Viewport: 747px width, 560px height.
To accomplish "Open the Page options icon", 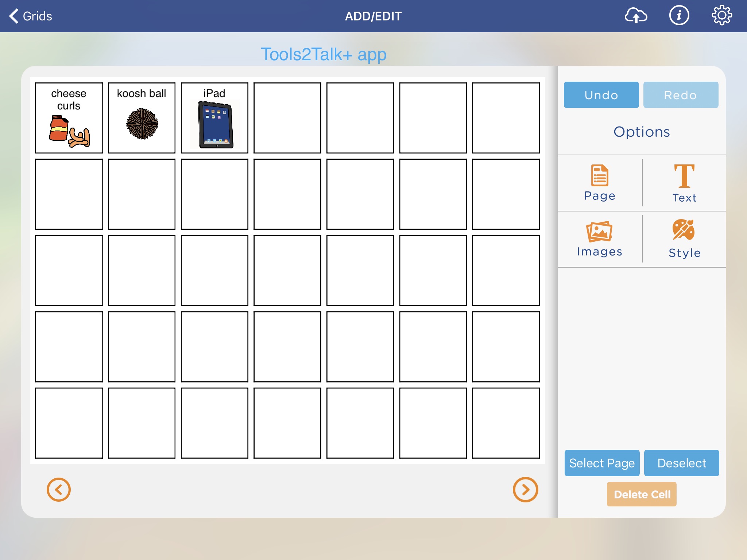I will (x=600, y=183).
